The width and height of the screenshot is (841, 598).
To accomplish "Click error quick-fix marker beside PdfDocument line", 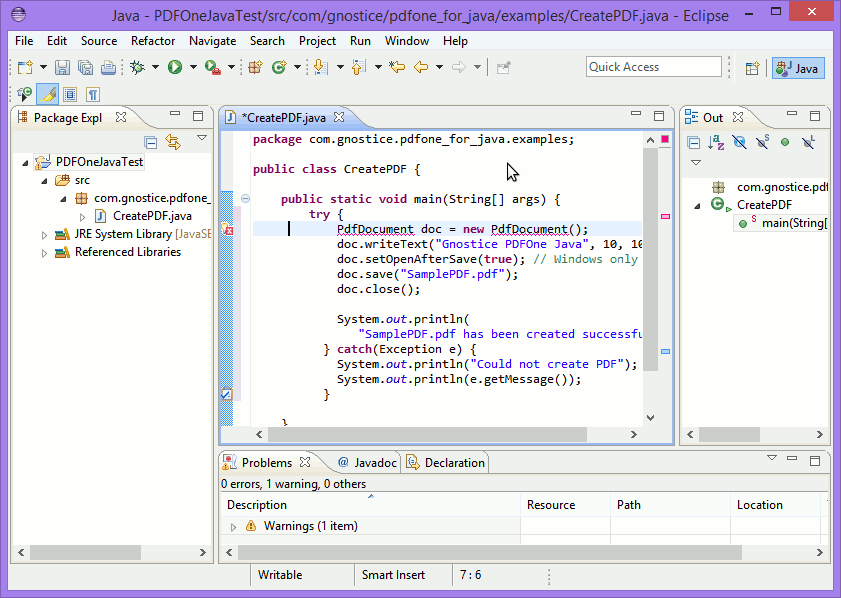I will pyautogui.click(x=227, y=229).
